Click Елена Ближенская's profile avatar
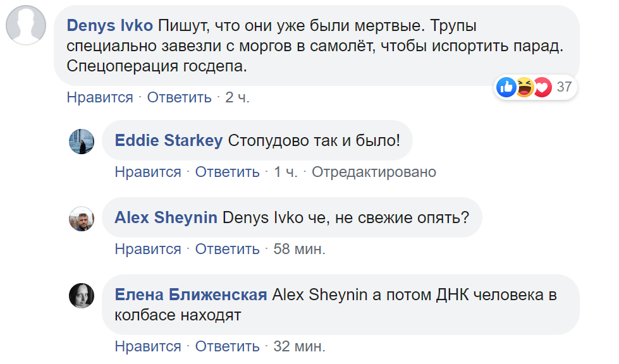 82,296
